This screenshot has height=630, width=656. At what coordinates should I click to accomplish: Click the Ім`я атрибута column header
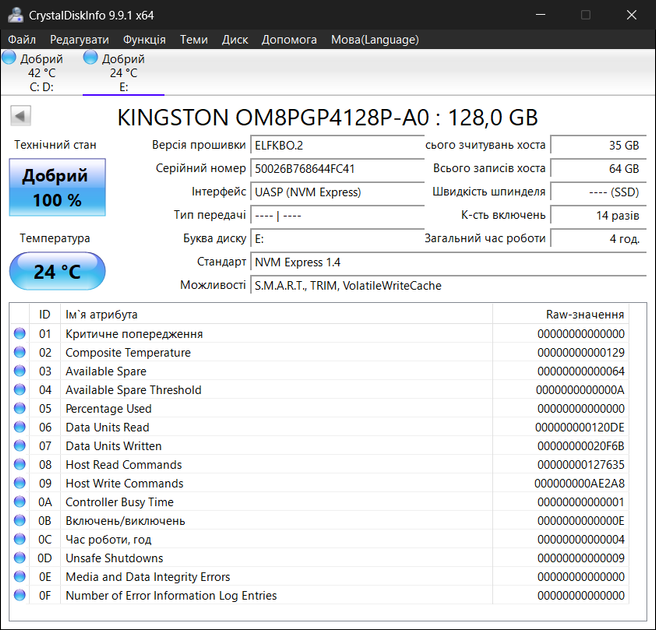pyautogui.click(x=276, y=315)
